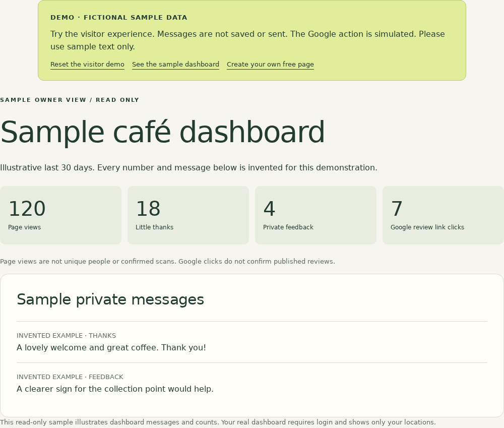Click the 'Page views are not unique people' note
Image resolution: width=504 pixels, height=428 pixels.
click(x=167, y=261)
